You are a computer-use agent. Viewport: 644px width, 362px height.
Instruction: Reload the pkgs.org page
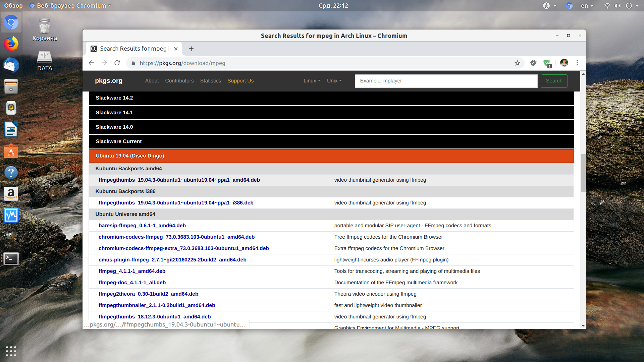tap(117, 63)
